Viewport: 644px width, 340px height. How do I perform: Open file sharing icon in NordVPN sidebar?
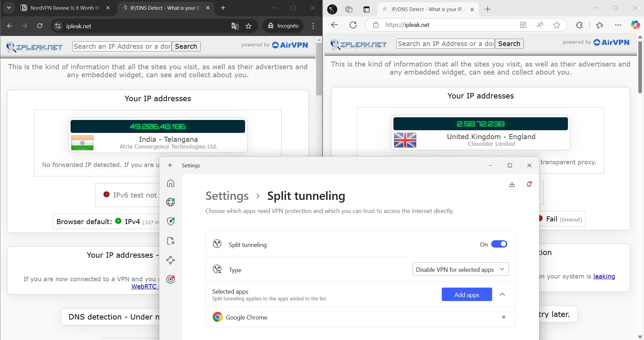tap(171, 241)
